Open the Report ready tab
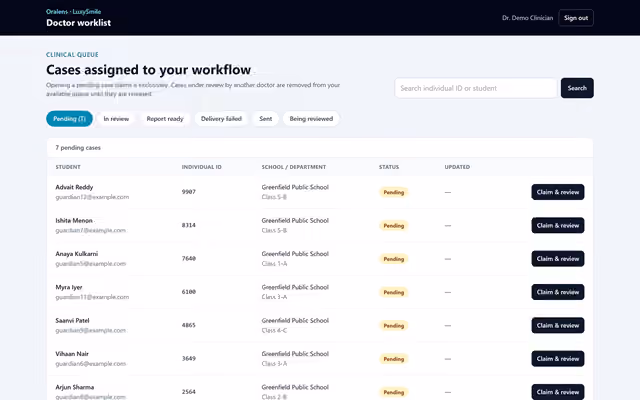 click(x=165, y=119)
